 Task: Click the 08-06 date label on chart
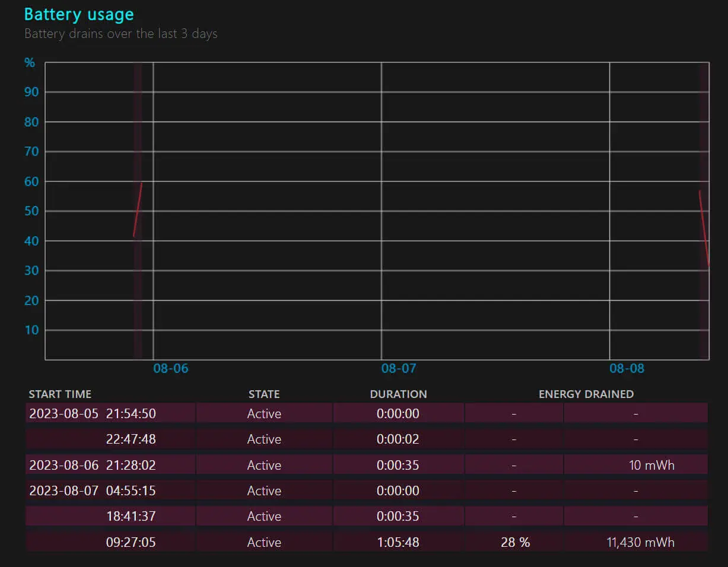171,368
